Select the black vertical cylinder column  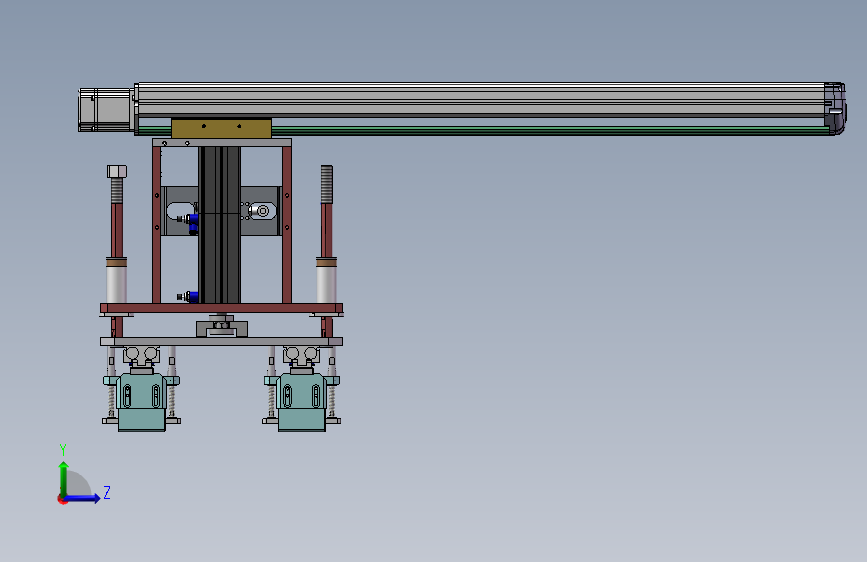[x=220, y=225]
